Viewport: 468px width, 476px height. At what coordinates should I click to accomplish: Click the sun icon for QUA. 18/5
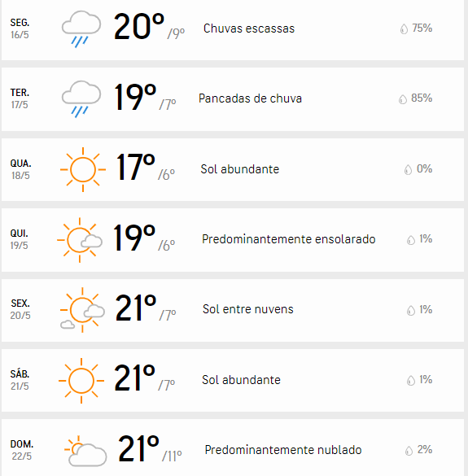83,169
